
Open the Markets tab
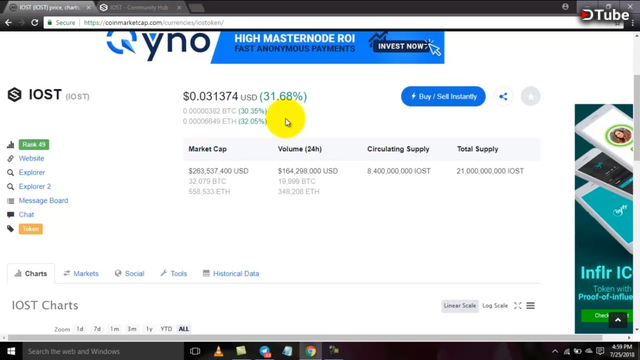(x=81, y=273)
